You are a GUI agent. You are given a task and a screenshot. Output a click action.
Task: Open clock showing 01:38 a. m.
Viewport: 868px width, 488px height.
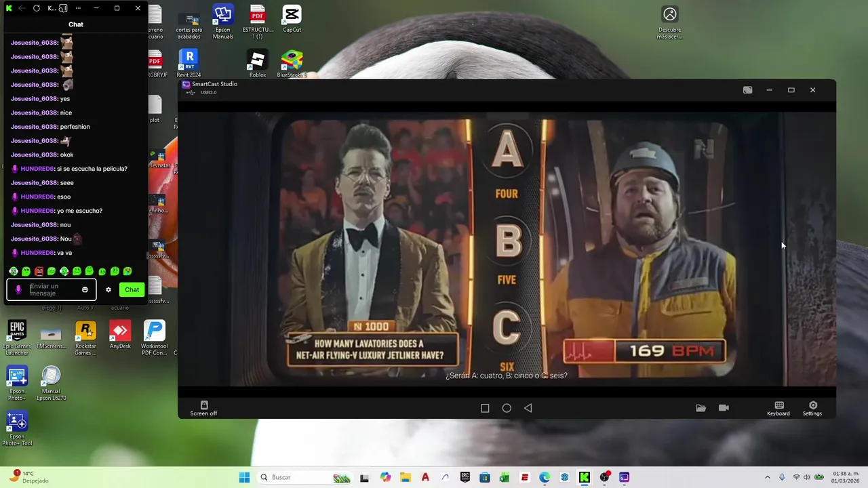click(x=846, y=477)
